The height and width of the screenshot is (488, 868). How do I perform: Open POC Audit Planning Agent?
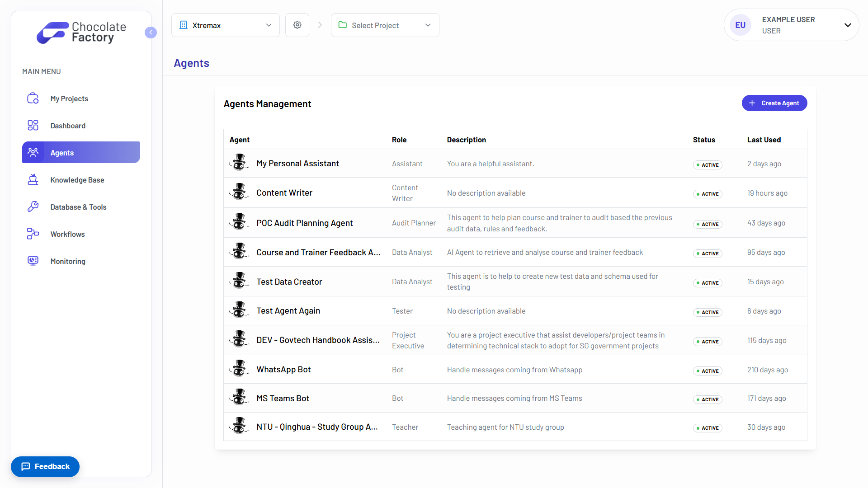pyautogui.click(x=305, y=223)
